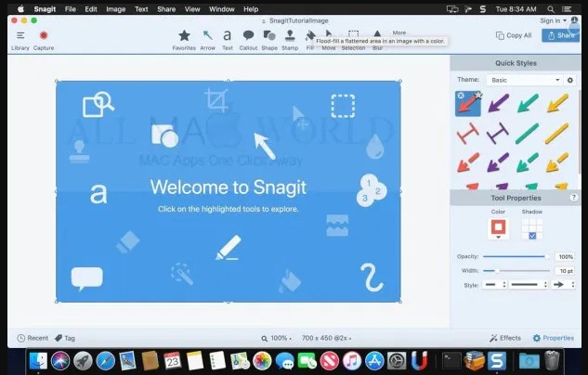Open the red Color swatch picker
588x375 pixels.
499,228
